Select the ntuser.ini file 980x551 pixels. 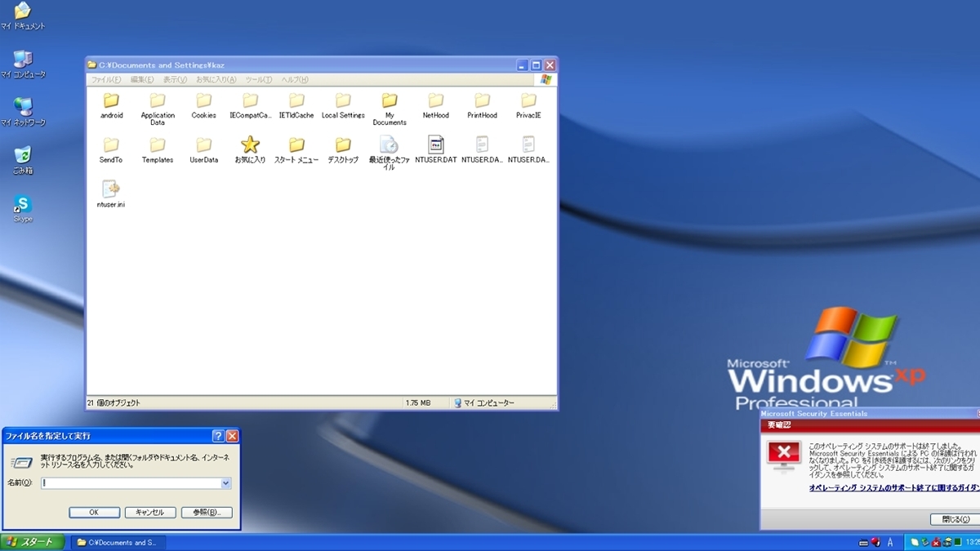111,194
